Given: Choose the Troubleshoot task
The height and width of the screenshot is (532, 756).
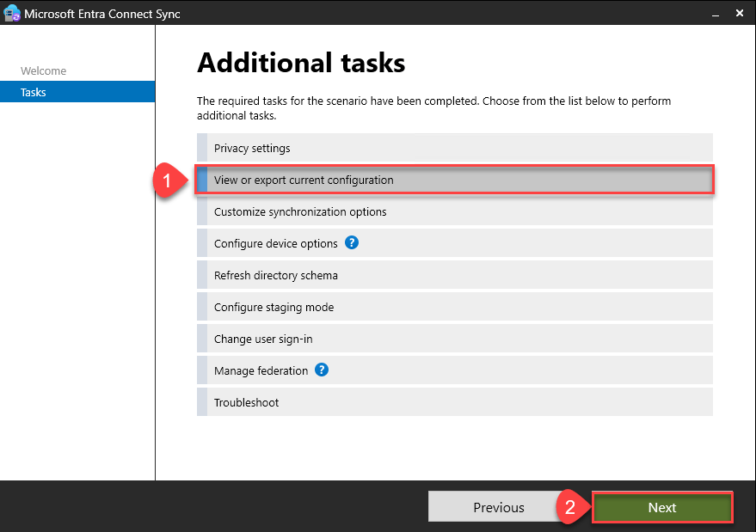Looking at the screenshot, I should (x=246, y=403).
